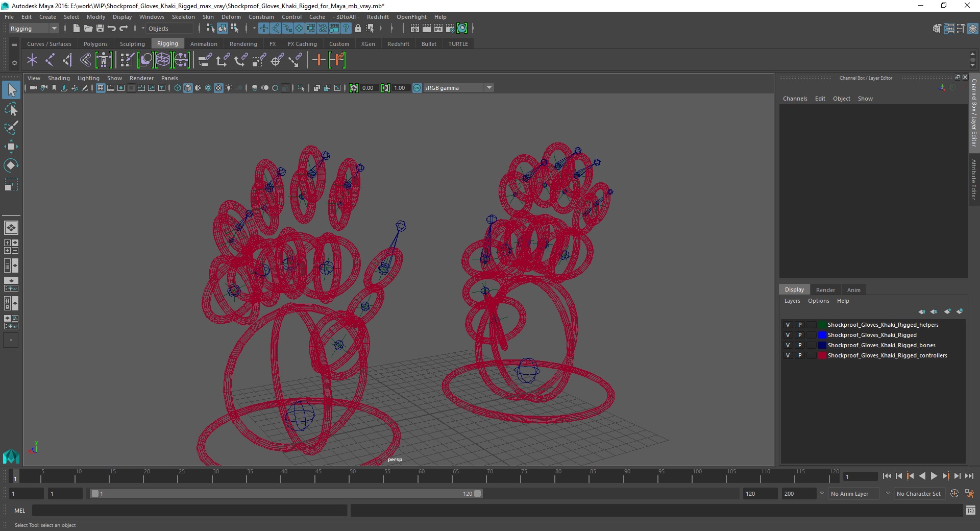
Task: Open the viewport Panels menu
Action: [x=169, y=78]
